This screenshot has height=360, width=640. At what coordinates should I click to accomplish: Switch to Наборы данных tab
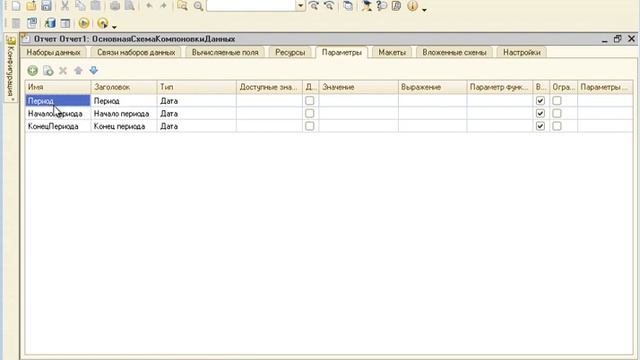pyautogui.click(x=53, y=52)
